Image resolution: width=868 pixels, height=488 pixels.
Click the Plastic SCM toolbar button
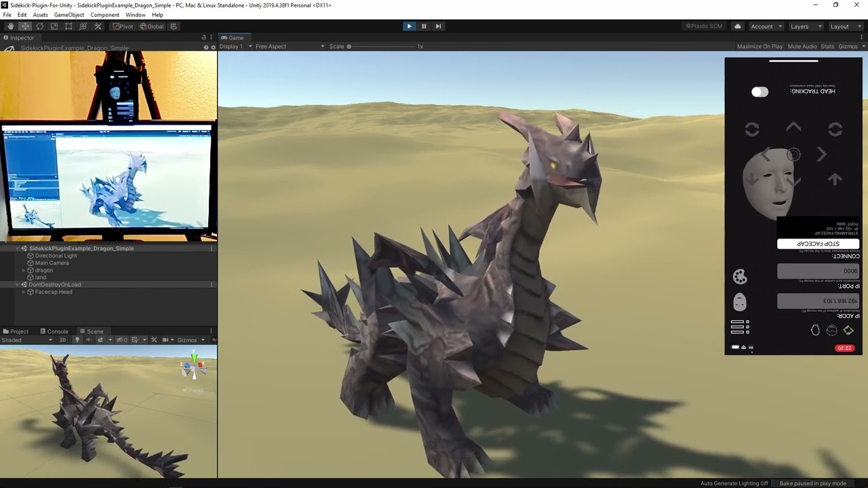click(x=704, y=26)
